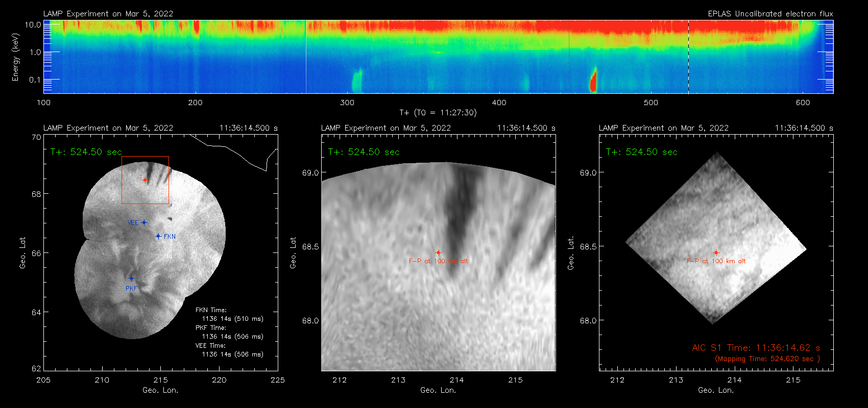Click the '11:36:14.500 s' timestamp above the right panel
The image size is (868, 408).
(804, 128)
